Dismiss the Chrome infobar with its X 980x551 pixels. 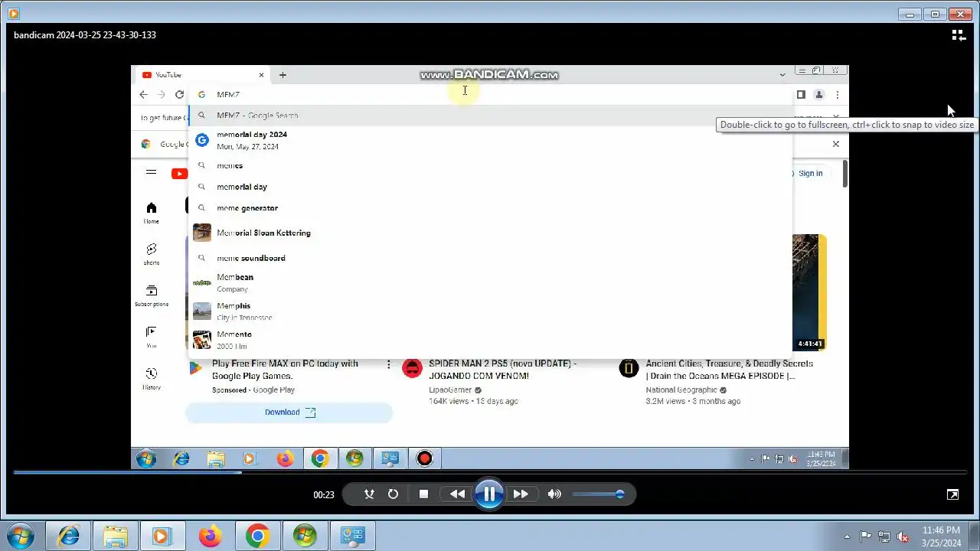pos(835,144)
